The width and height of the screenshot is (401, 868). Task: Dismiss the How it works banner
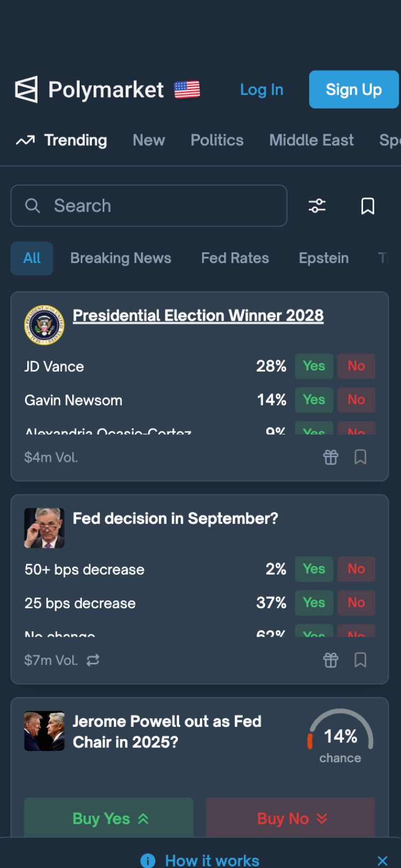point(382,861)
